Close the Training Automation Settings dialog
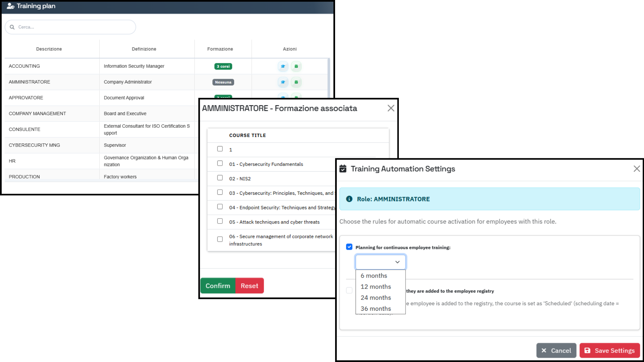The height and width of the screenshot is (362, 644). 637,169
